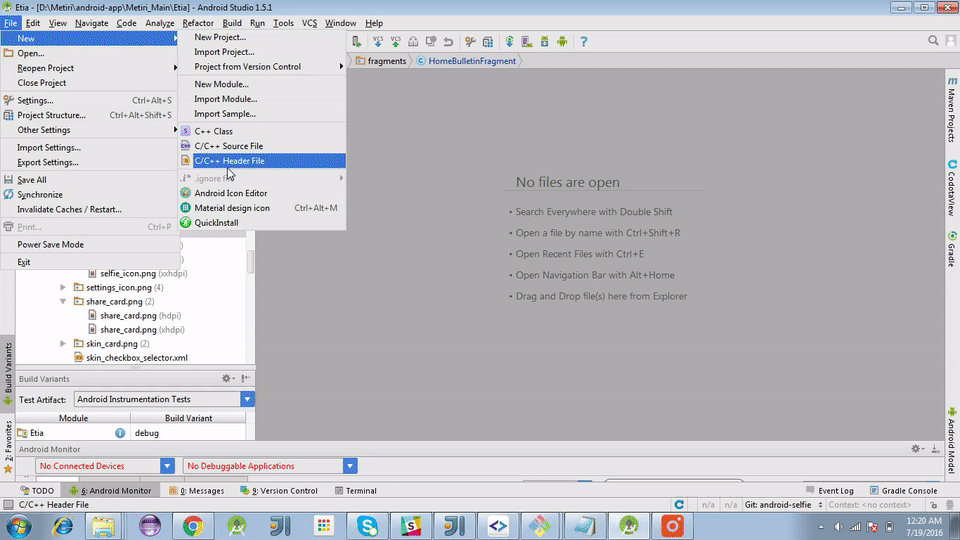Open Event Log tool button

pyautogui.click(x=830, y=490)
